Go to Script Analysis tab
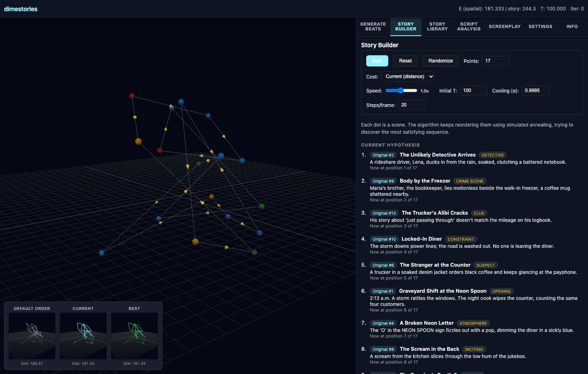This screenshot has height=374, width=588. tap(469, 26)
